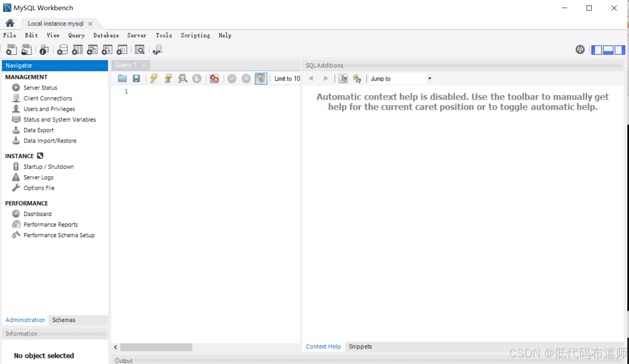Rollback the current transaction
Screen dimensions: 629x364
(x=246, y=78)
